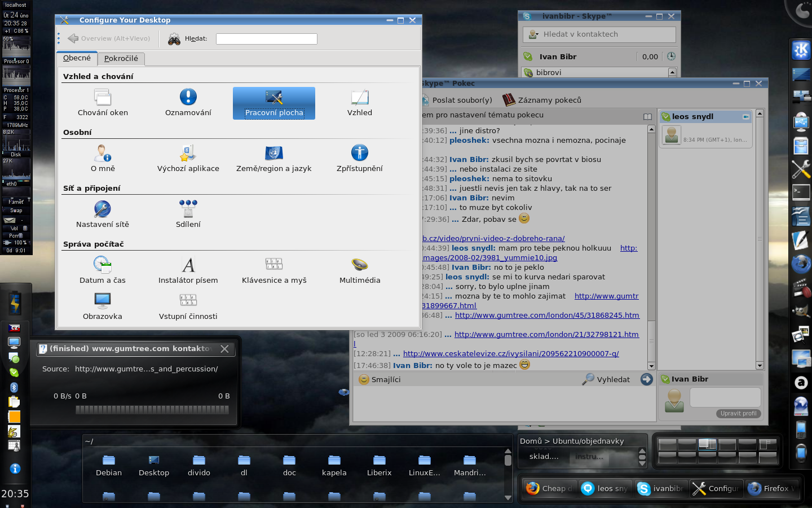The width and height of the screenshot is (812, 508).
Task: Open Klávesnice a myš settings
Action: 274,270
